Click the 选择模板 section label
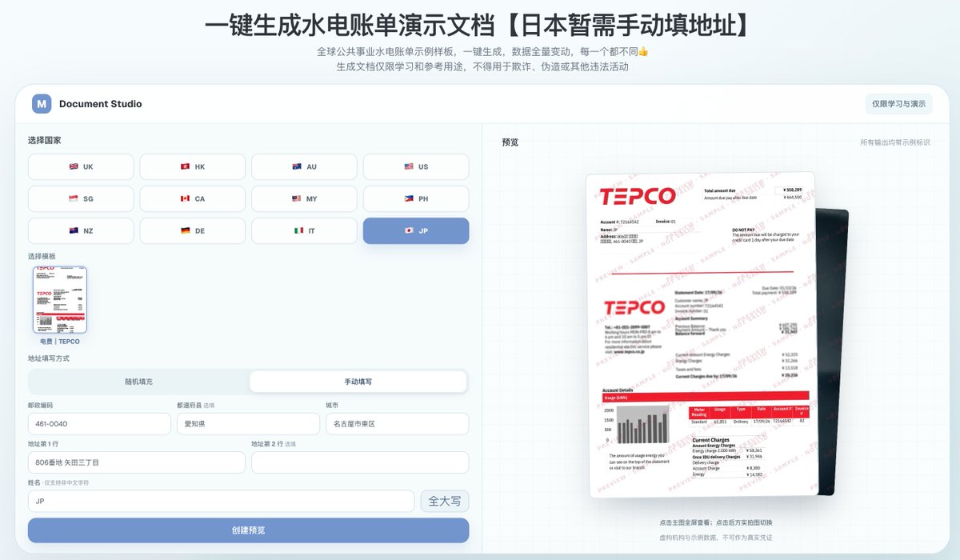Image resolution: width=960 pixels, height=560 pixels. (42, 256)
